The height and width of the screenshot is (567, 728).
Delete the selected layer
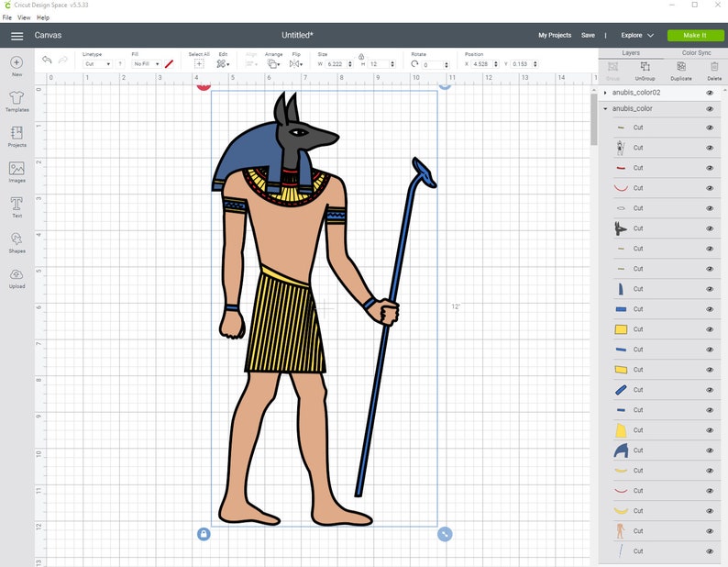714,71
